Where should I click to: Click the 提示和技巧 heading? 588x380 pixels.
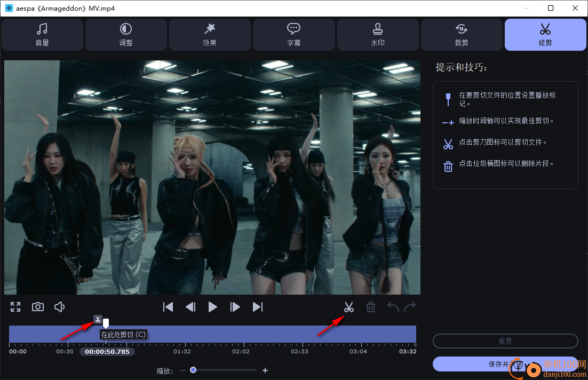pos(461,67)
